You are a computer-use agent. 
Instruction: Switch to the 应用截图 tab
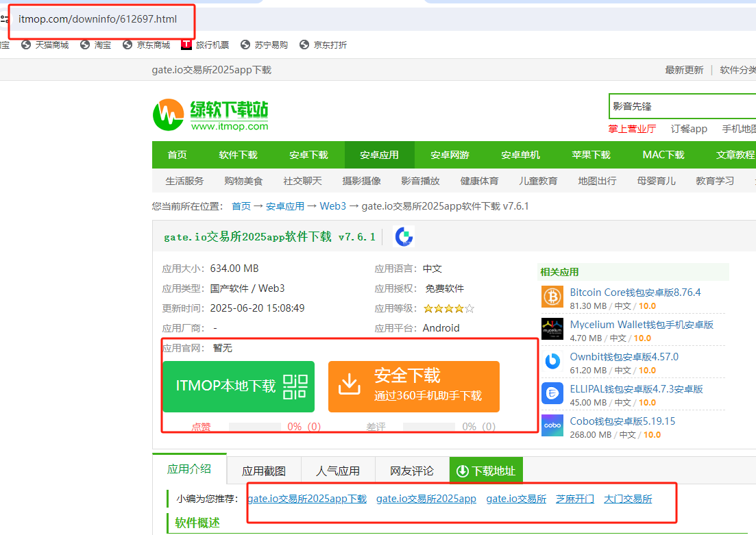pos(264,471)
